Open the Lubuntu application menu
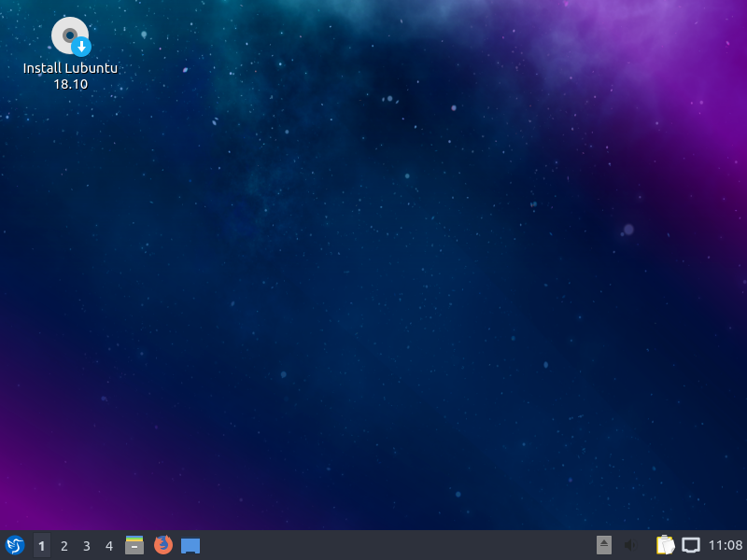This screenshot has width=747, height=560. (14, 545)
